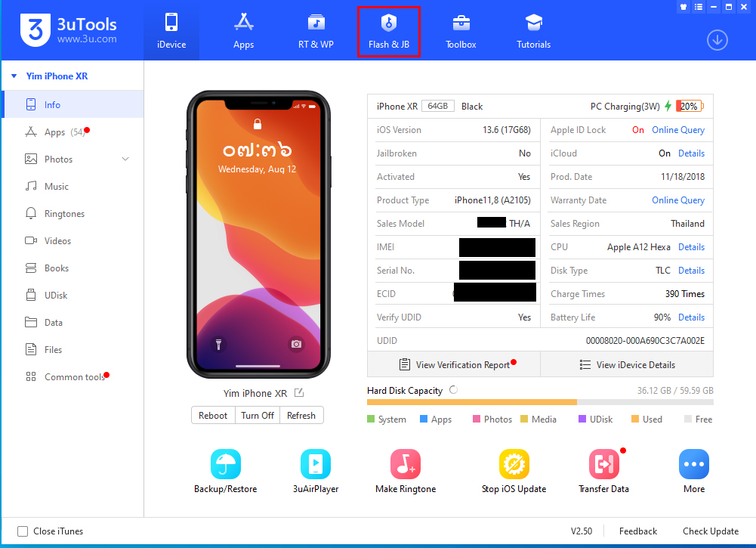
Task: Open the download manager arrow icon
Action: coord(717,41)
